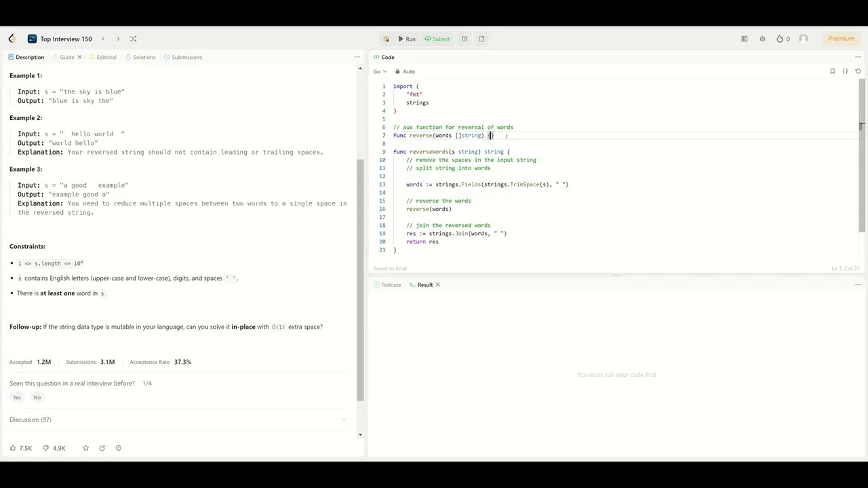Open the notes icon in toolbar
Screen dimensions: 868x488
pos(481,39)
